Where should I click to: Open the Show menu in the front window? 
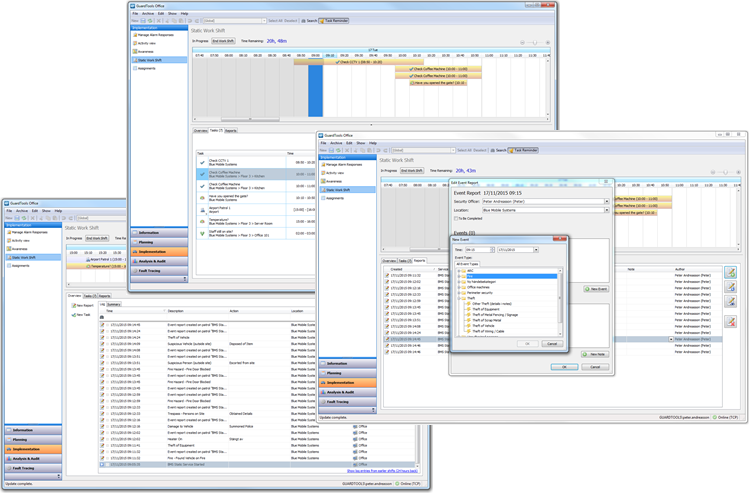361,143
